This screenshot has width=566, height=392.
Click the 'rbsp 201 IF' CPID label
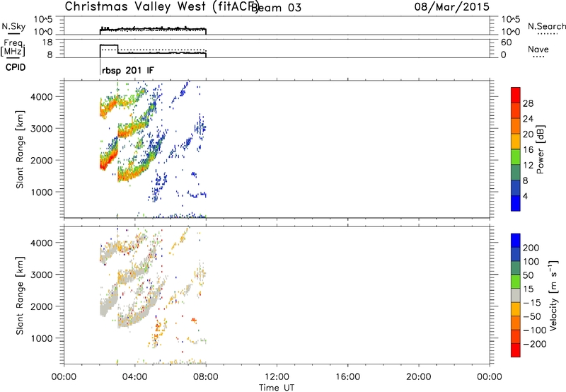click(x=128, y=71)
